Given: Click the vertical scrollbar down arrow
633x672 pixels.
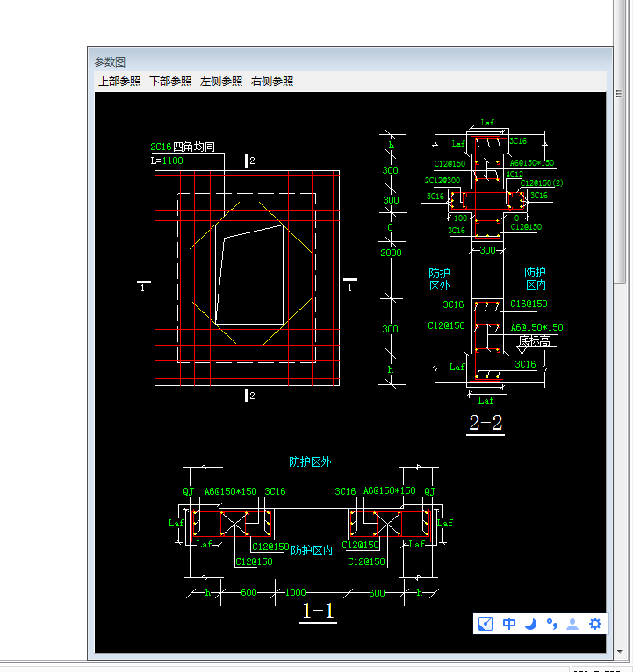Looking at the screenshot, I should 620,652.
